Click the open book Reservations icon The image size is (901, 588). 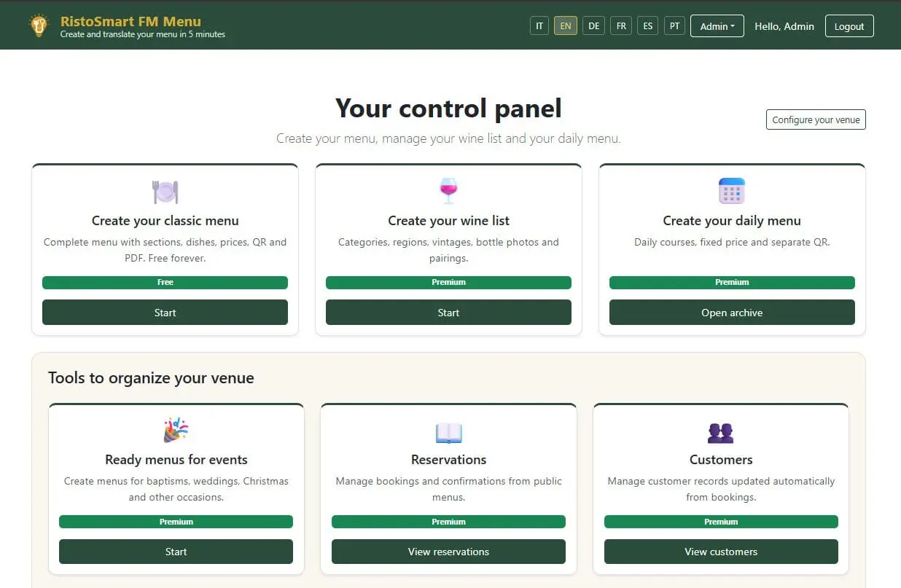point(448,433)
